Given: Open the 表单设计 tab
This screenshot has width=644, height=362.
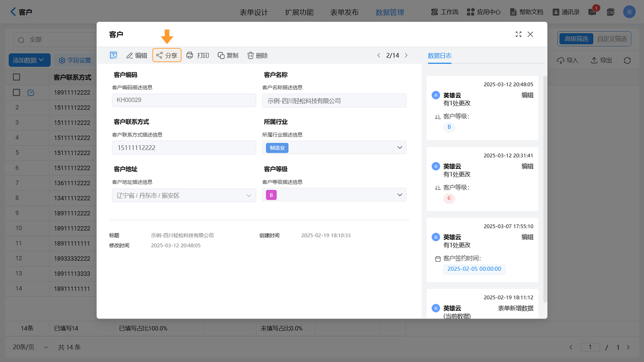Looking at the screenshot, I should click(x=254, y=12).
